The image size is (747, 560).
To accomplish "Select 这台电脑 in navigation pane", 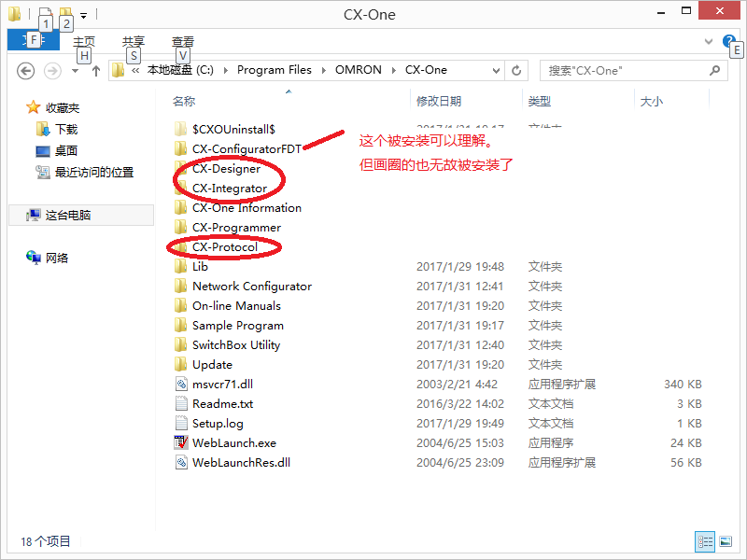I will click(67, 215).
